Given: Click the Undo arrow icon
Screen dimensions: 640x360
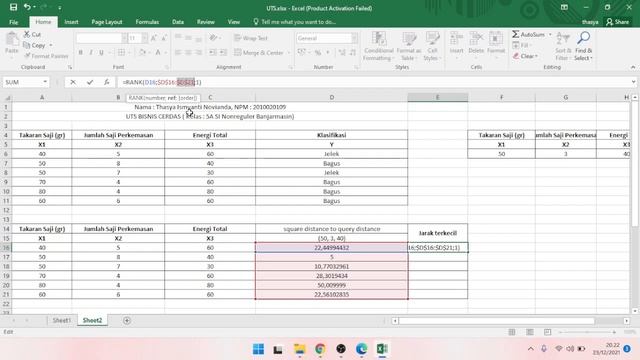Looking at the screenshot, I should pyautogui.click(x=27, y=7).
